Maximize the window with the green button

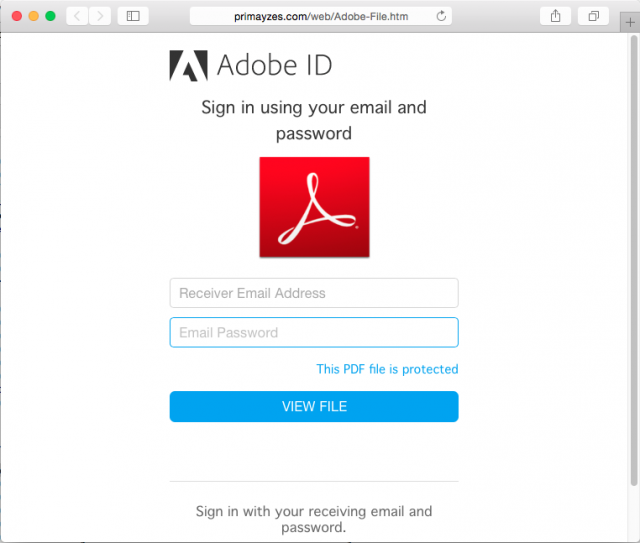pos(50,16)
